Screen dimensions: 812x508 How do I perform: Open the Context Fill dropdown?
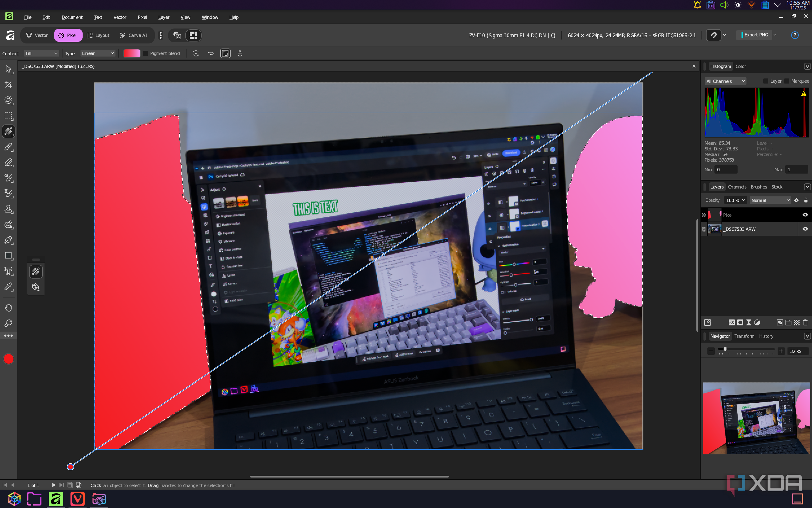coord(41,53)
